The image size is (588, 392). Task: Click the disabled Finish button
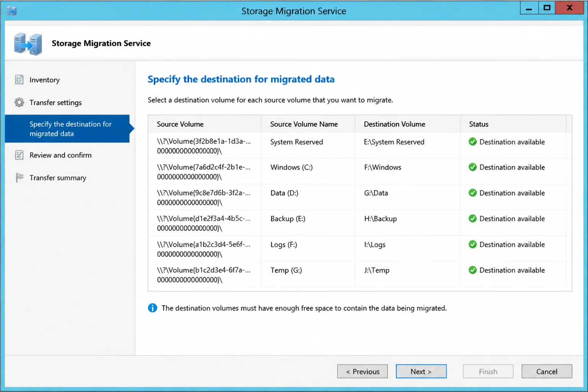tap(488, 371)
